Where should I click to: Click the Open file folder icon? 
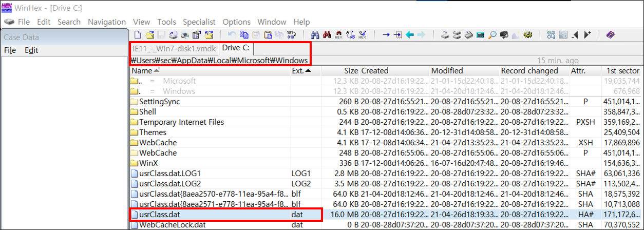click(149, 35)
